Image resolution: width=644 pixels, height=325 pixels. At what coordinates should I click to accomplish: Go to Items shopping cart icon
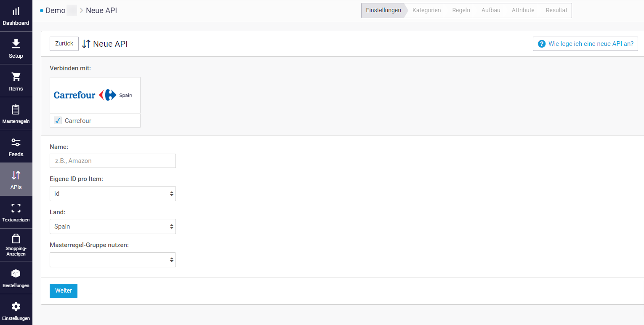coord(16,77)
